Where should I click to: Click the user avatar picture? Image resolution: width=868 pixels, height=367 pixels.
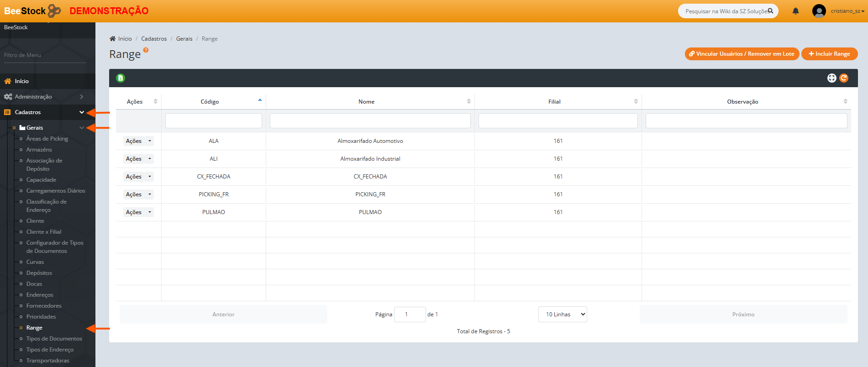pos(819,11)
